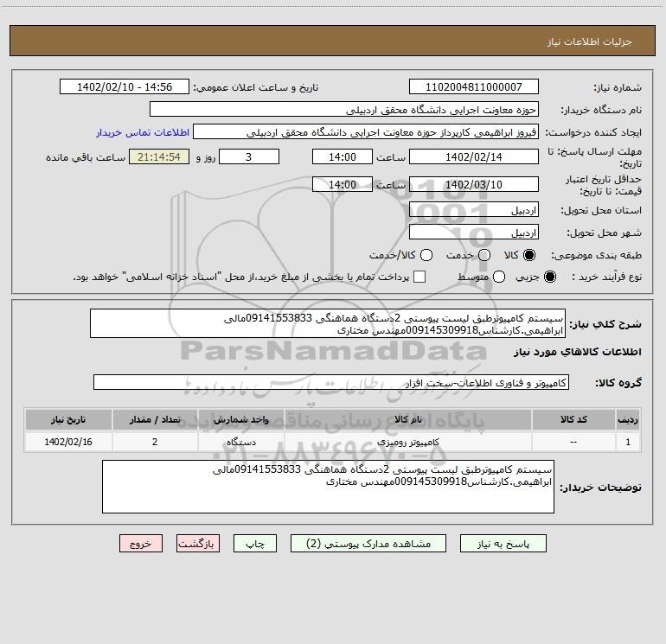Image resolution: width=666 pixels, height=644 pixels.
Task: Click the چاپ print button
Action: (255, 544)
